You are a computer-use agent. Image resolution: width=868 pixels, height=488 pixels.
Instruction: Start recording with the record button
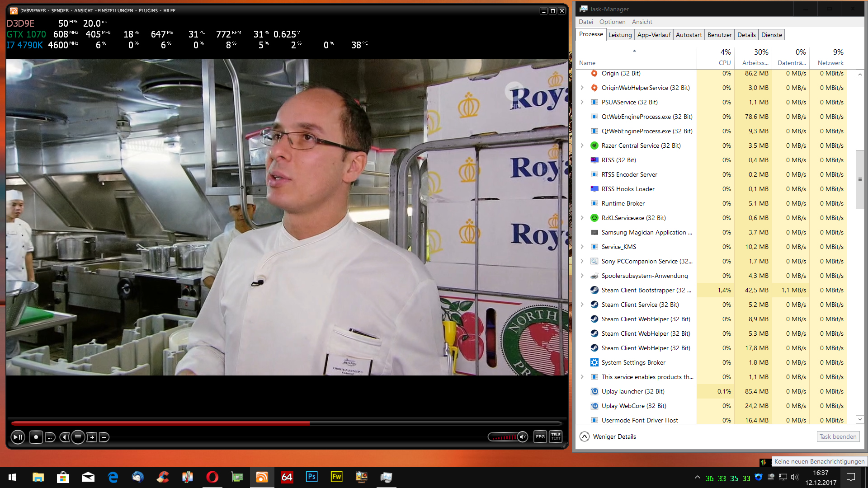(36, 437)
